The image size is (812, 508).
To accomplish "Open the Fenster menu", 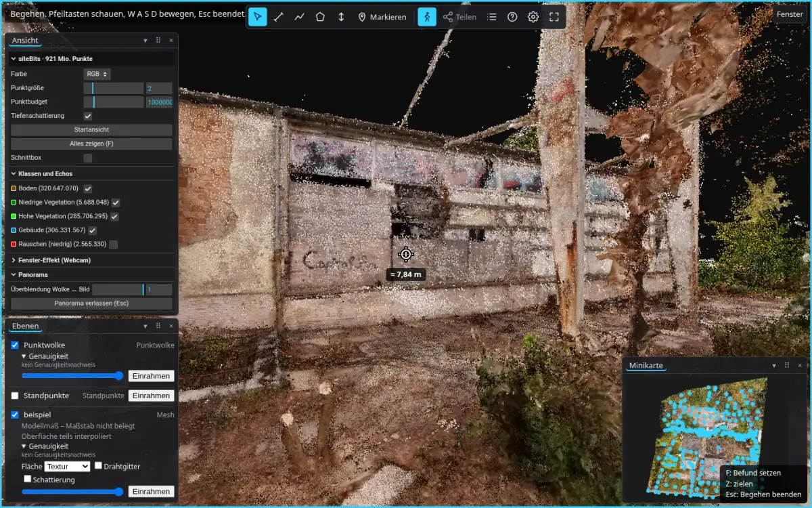I will point(790,14).
